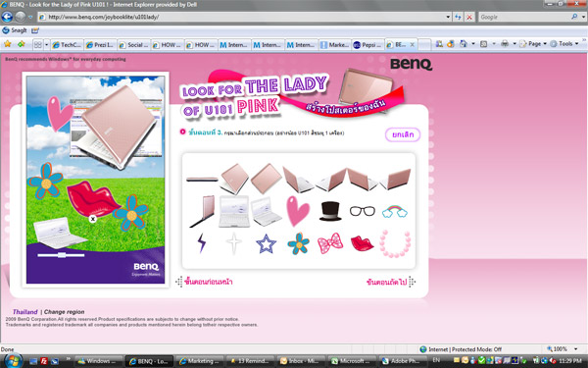Select the red lips on the poster
This screenshot has height=368, width=588.
[x=93, y=198]
